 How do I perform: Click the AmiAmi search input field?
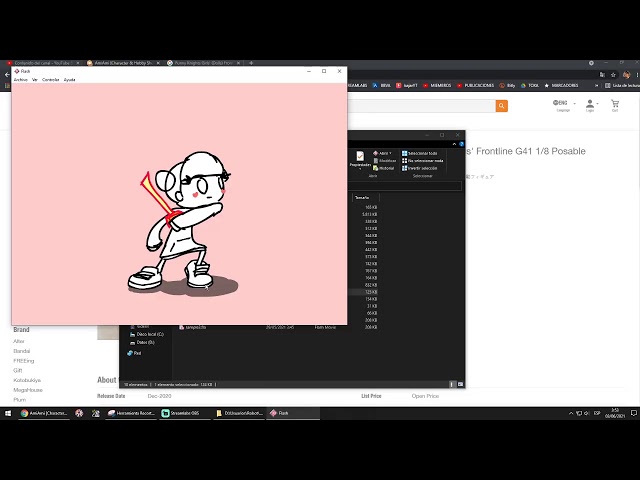point(421,106)
